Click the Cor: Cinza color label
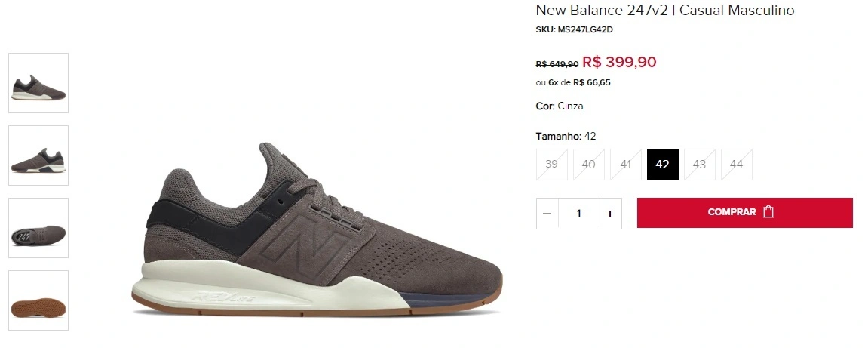This screenshot has width=868, height=348. click(559, 106)
